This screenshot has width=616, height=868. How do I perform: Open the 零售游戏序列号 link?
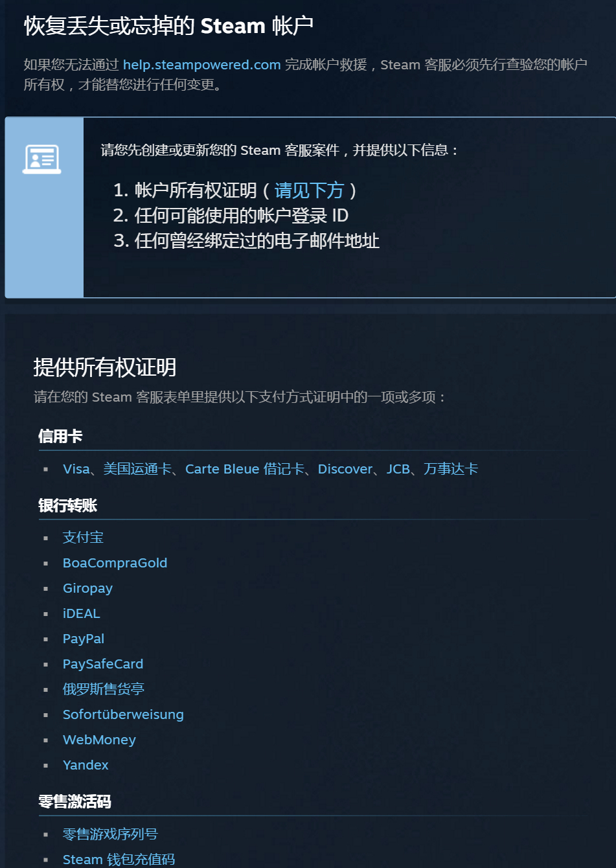[110, 834]
